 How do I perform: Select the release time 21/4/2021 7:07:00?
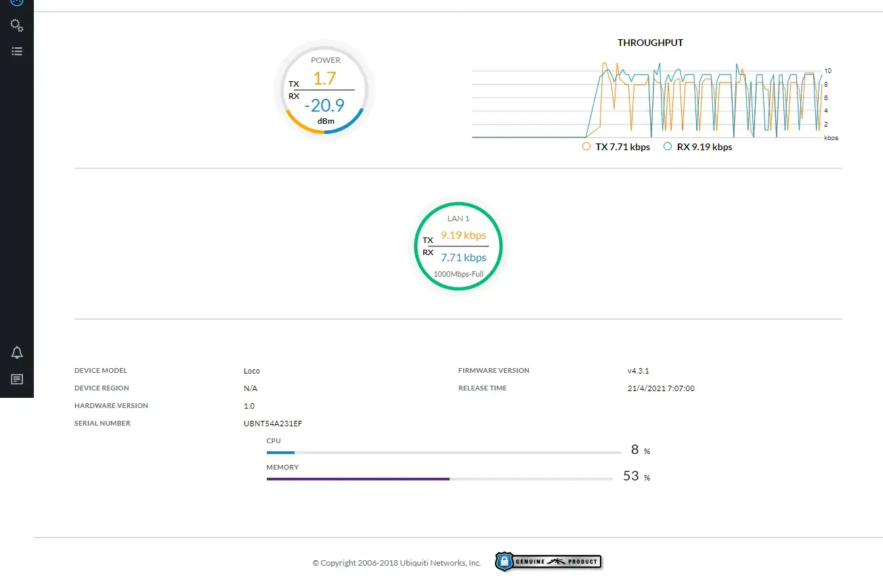pos(661,388)
